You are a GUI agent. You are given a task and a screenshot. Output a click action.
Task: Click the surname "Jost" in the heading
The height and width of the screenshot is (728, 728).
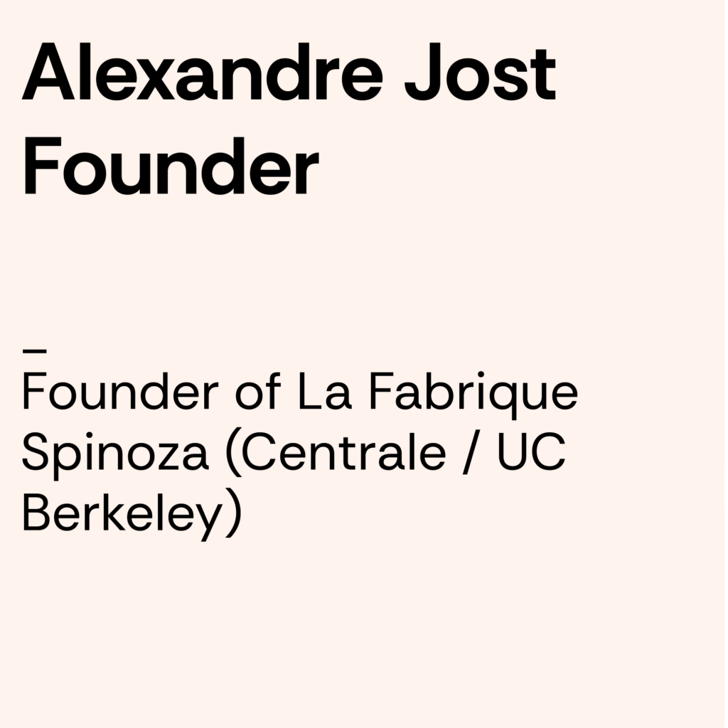479,74
